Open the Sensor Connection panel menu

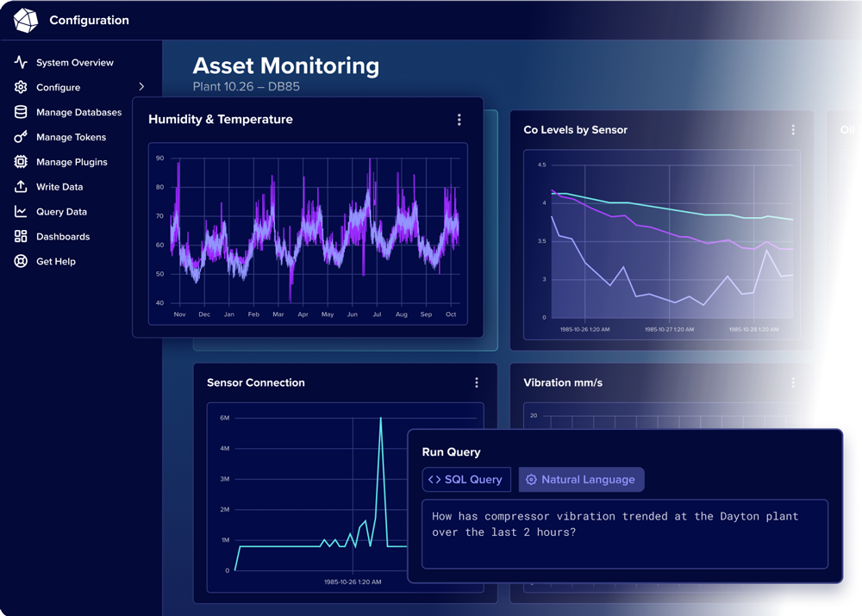tap(477, 383)
